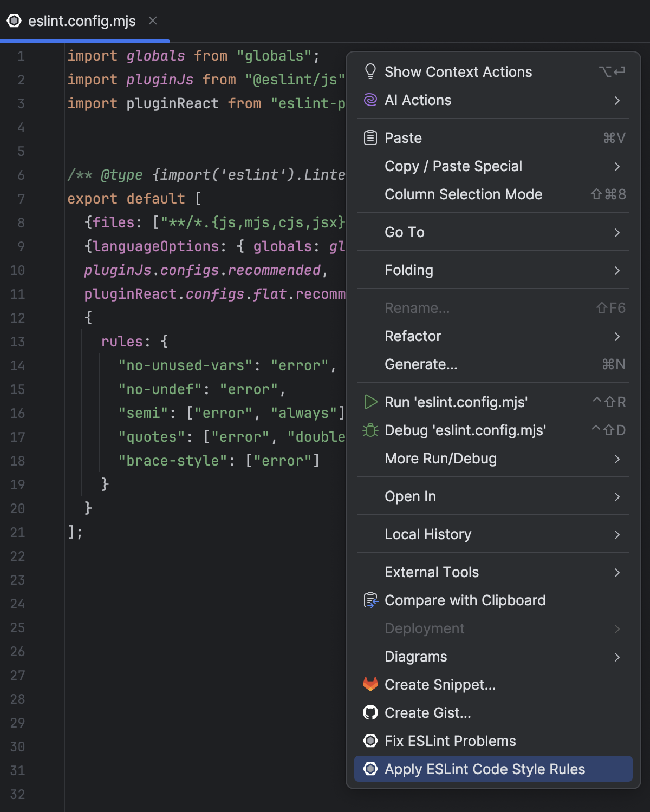Open AI Actions via its swirl icon
Viewport: 650px width, 812px height.
click(x=370, y=100)
